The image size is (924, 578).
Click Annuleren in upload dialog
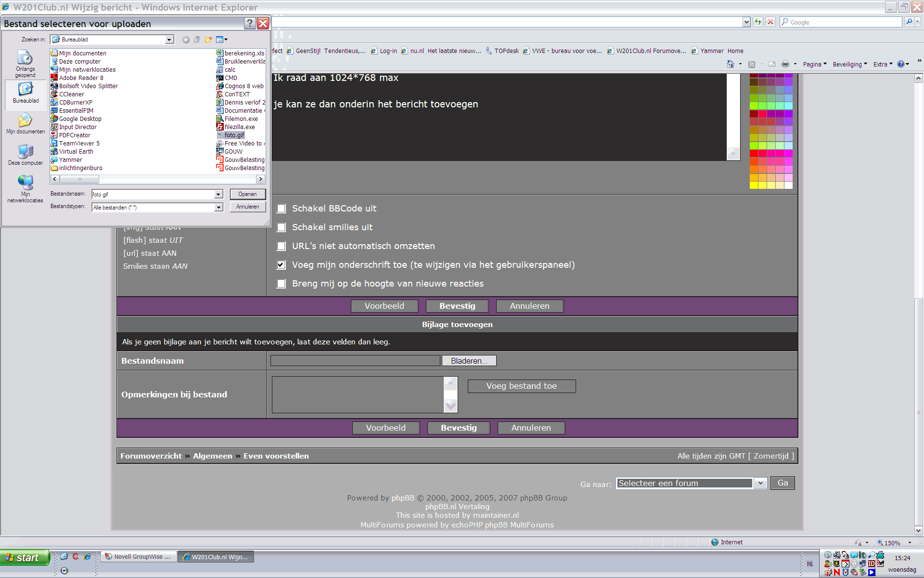pos(247,207)
